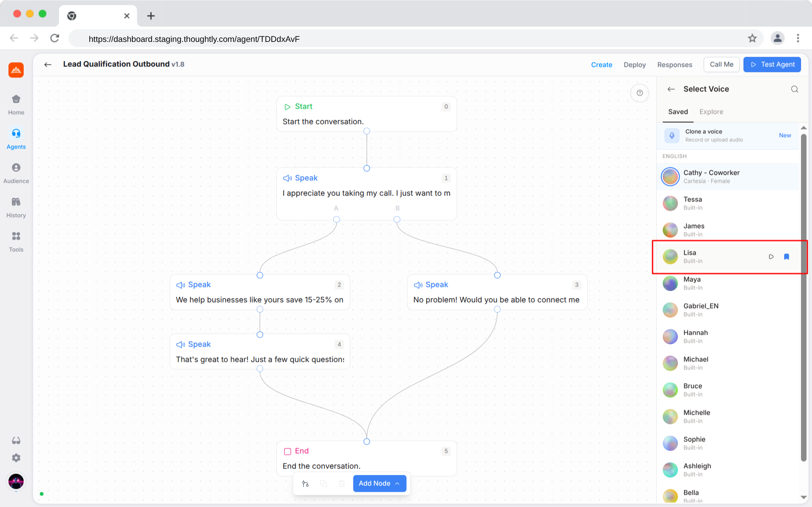The height and width of the screenshot is (507, 812).
Task: Click the Call Me button
Action: coord(721,64)
